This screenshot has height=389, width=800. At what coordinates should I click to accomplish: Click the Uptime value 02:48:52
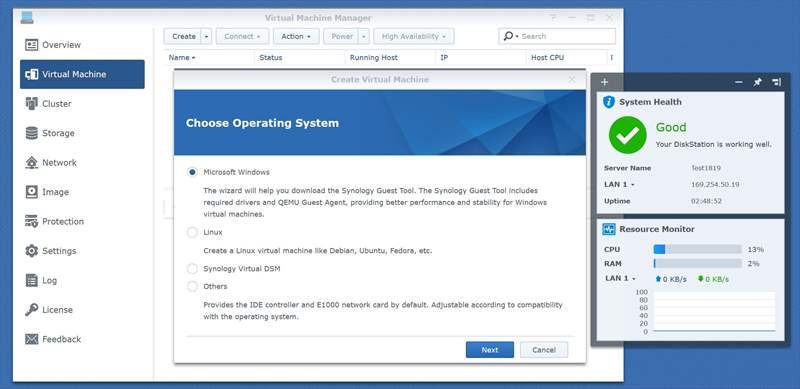pos(706,201)
